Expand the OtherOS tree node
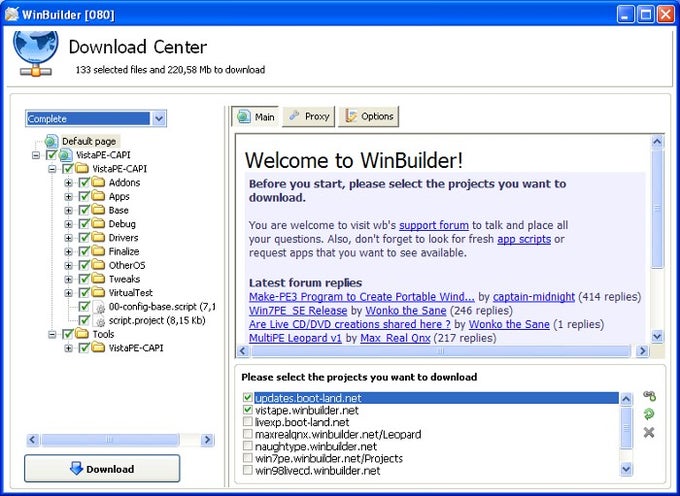 69,265
